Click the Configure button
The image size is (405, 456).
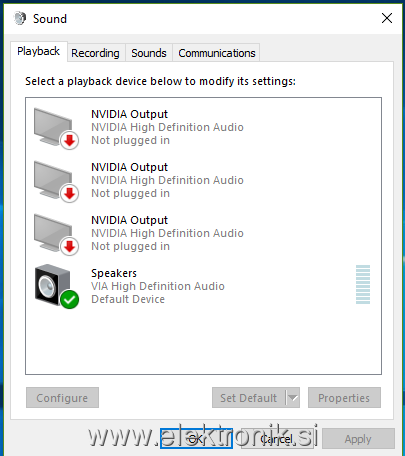pyautogui.click(x=62, y=397)
